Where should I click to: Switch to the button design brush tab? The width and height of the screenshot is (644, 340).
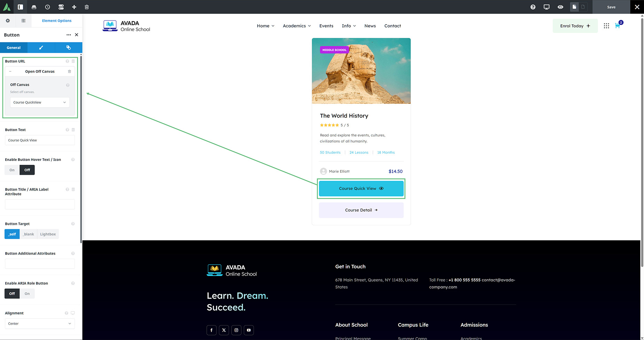(41, 48)
